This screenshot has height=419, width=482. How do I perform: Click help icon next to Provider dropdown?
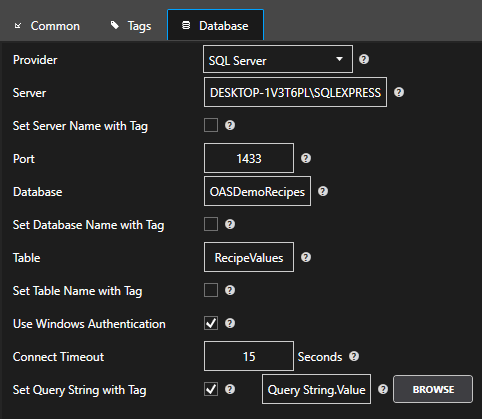364,59
